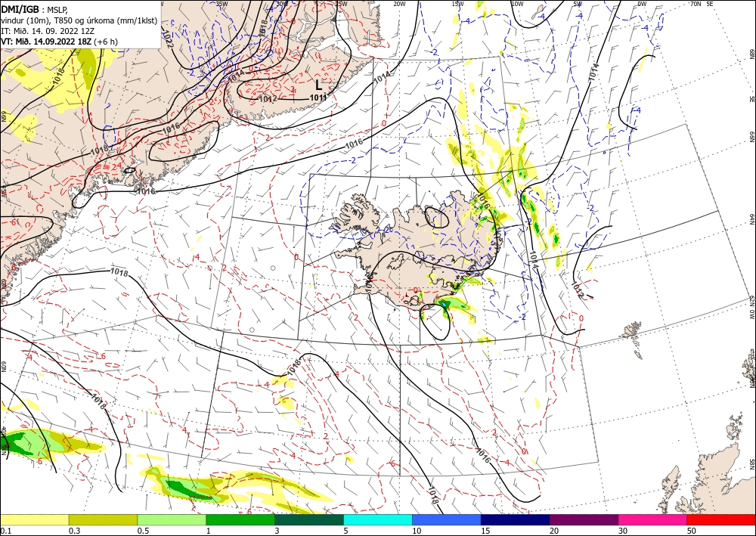Pick the cyan 5–10 legend swatch
The height and width of the screenshot is (536, 756).
pyautogui.click(x=378, y=519)
